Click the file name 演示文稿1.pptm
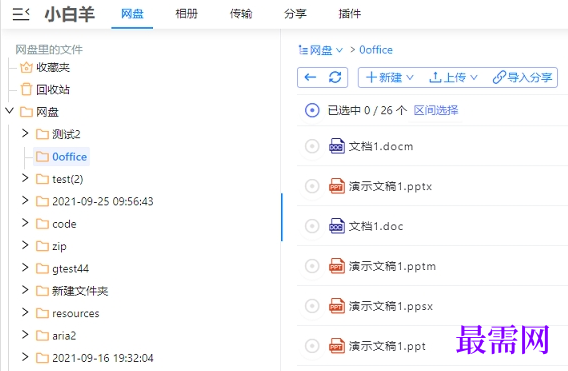Screen dimensions: 568x371 (x=392, y=266)
